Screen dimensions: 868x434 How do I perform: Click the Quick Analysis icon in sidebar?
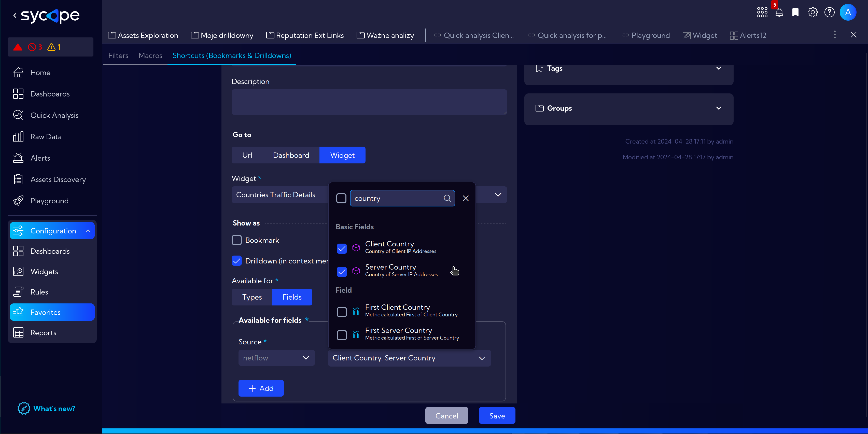point(18,115)
